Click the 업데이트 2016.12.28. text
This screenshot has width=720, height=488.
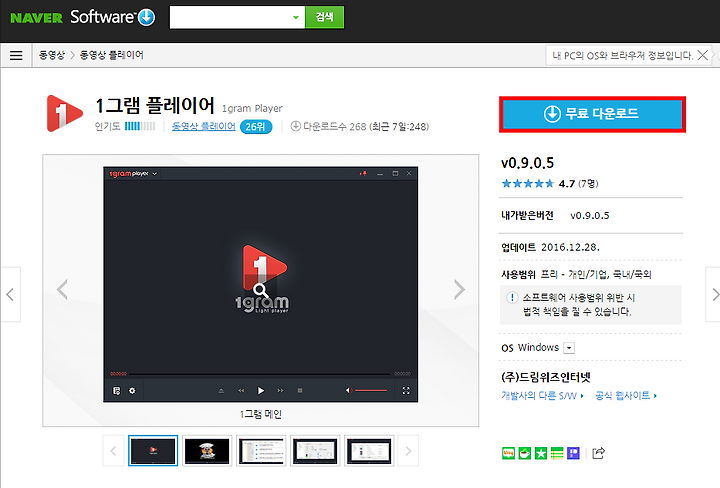tap(551, 247)
